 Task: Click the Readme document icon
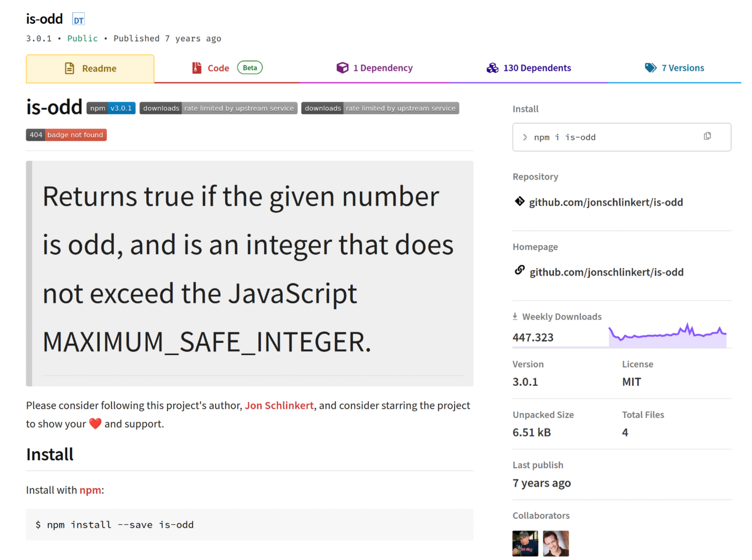tap(69, 68)
